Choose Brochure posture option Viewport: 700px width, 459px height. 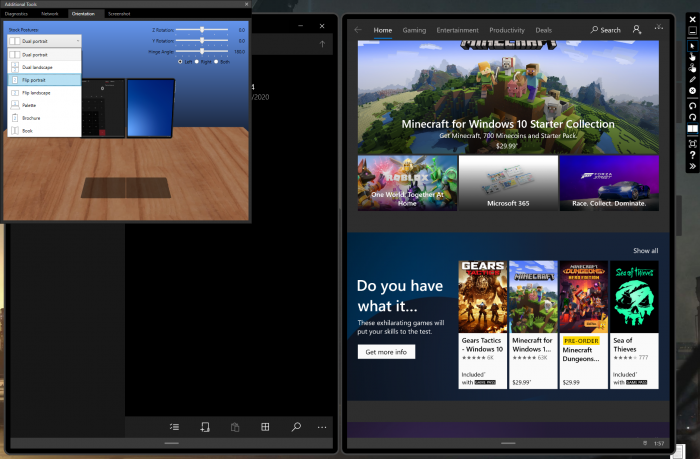tap(45, 118)
